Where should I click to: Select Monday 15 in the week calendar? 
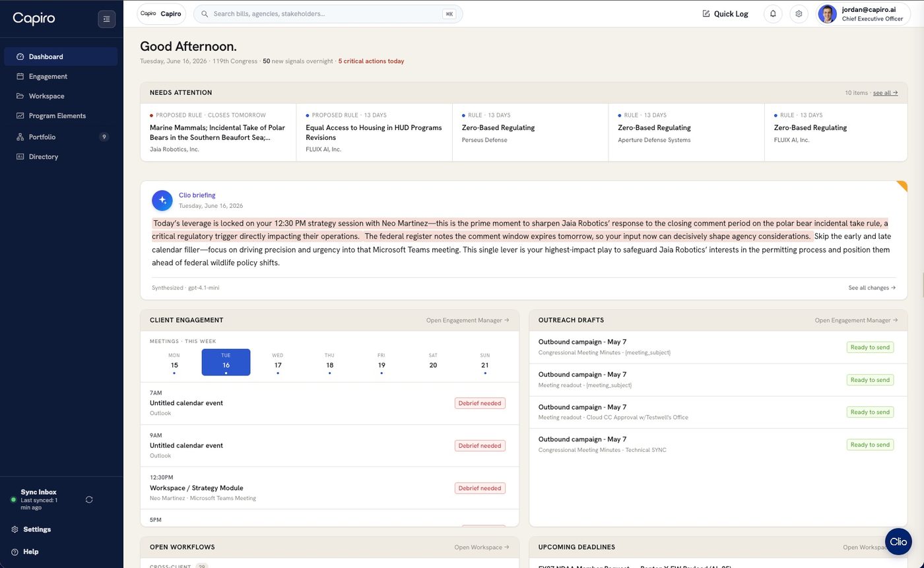point(174,362)
